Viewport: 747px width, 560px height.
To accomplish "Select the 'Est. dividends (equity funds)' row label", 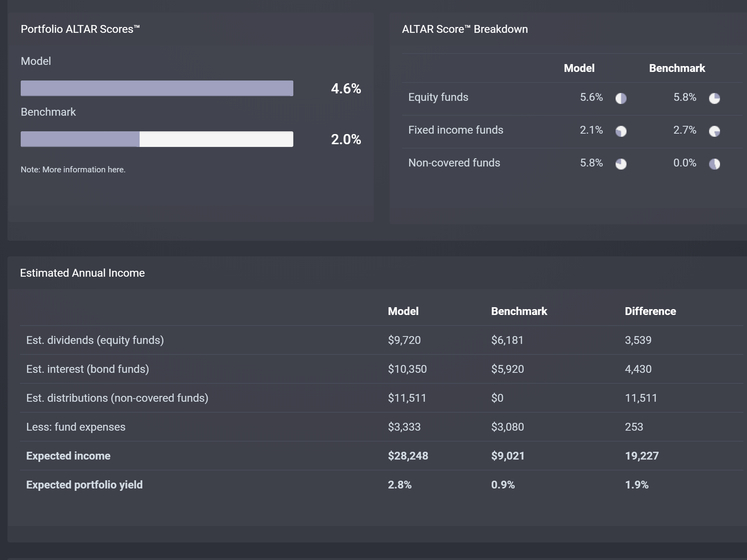I will click(x=95, y=340).
